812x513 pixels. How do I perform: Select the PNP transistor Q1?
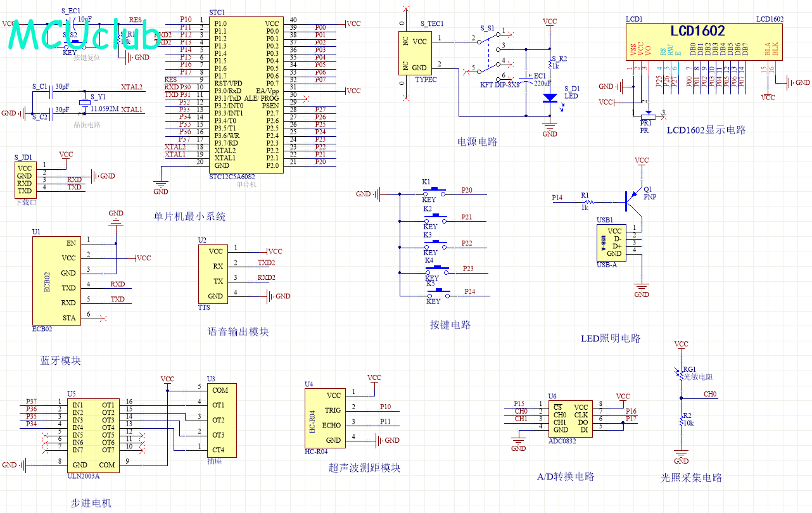[x=631, y=200]
